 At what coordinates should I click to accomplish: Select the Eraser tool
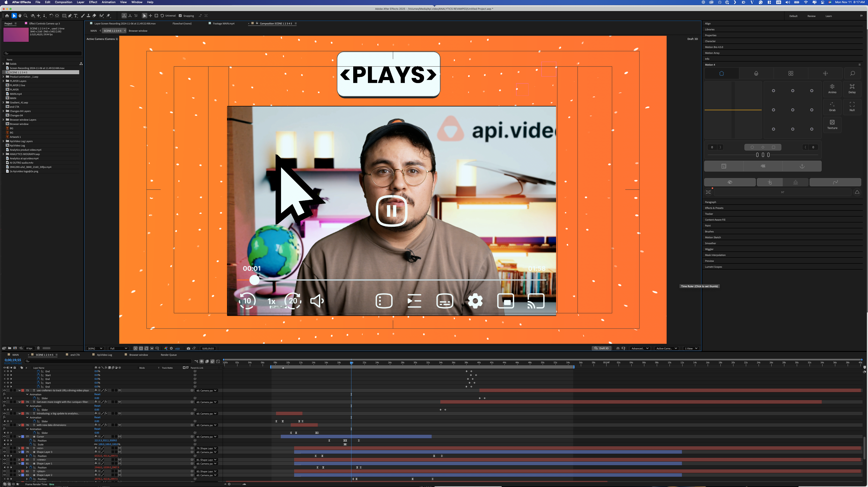(94, 16)
